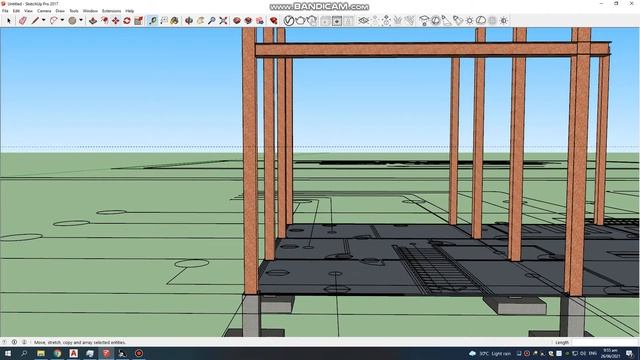The width and height of the screenshot is (640, 360).
Task: Choose the Paint Bucket tool
Action: click(175, 20)
